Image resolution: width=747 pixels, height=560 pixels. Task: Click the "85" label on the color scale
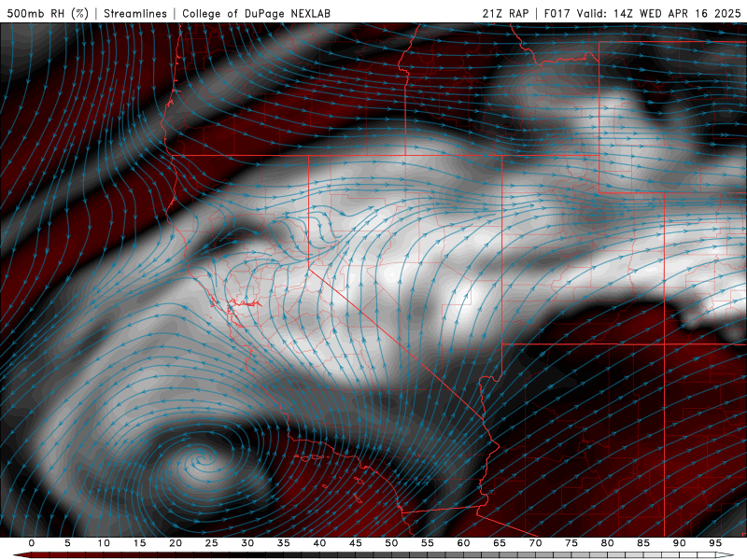pyautogui.click(x=643, y=543)
